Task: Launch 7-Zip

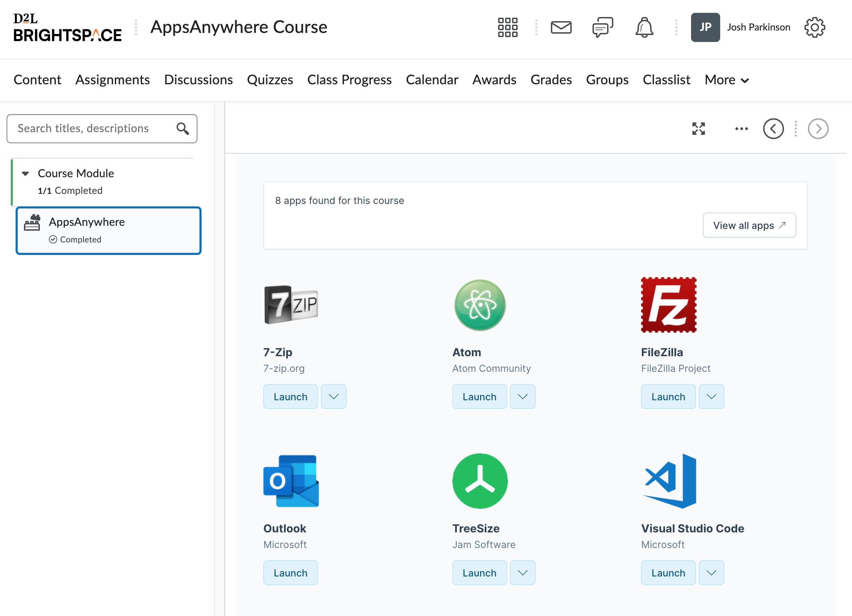Action: (290, 397)
